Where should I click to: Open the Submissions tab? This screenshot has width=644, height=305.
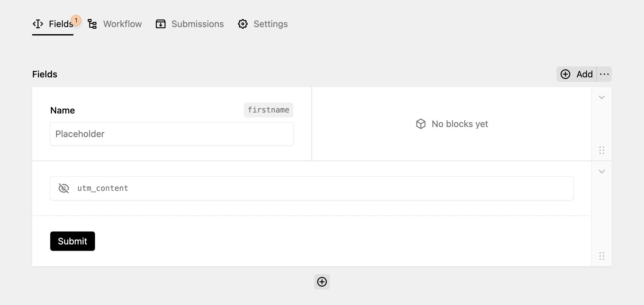[190, 24]
